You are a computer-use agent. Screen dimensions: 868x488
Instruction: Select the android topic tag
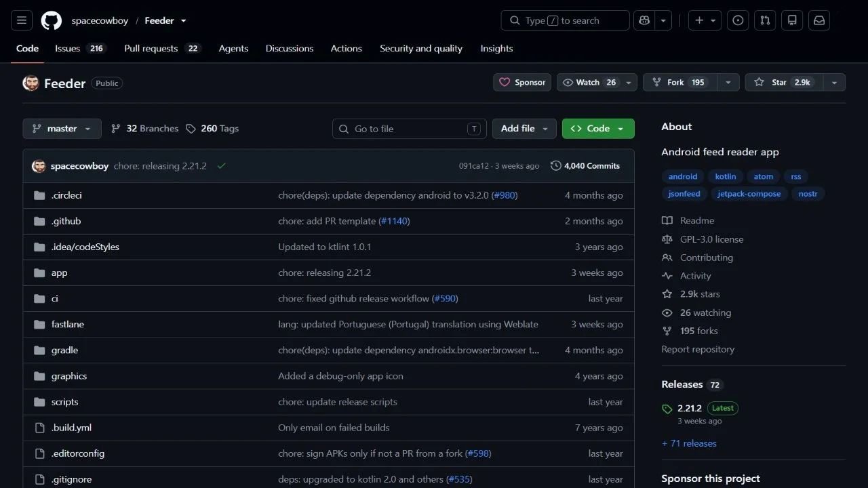pyautogui.click(x=683, y=176)
